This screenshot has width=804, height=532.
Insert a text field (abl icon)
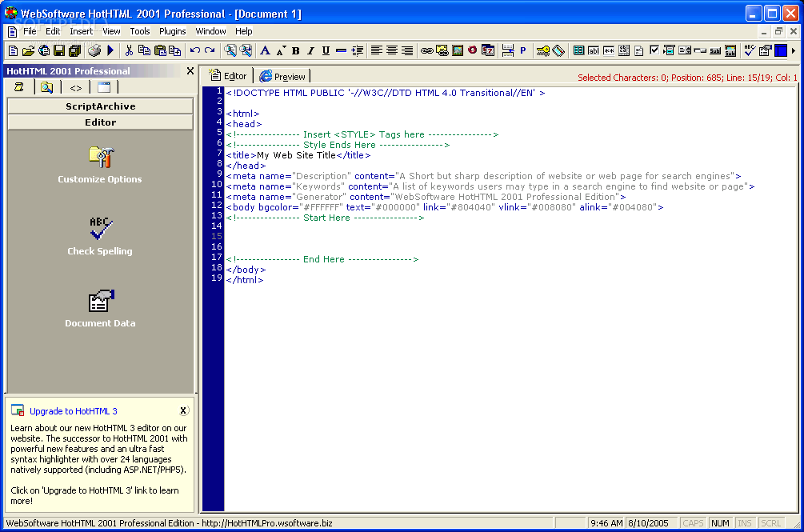(594, 50)
